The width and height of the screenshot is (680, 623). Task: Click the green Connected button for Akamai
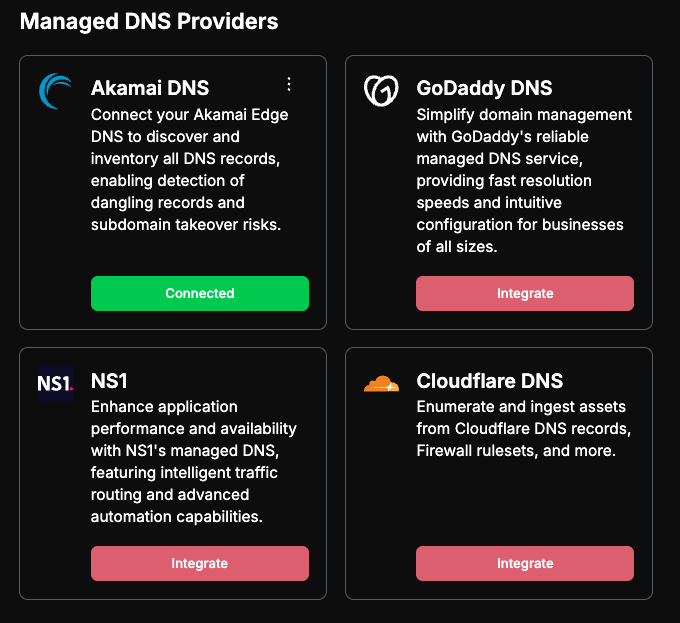click(x=200, y=294)
